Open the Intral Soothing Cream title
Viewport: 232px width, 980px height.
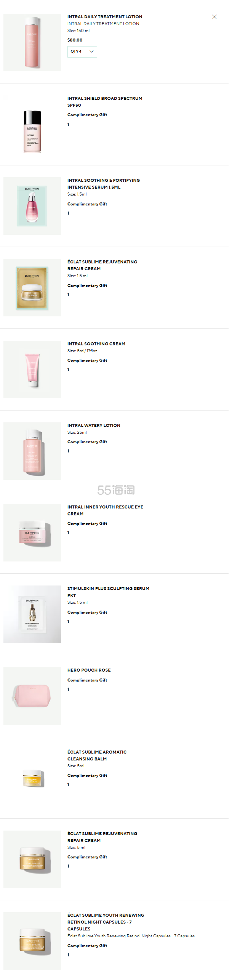[x=96, y=344]
